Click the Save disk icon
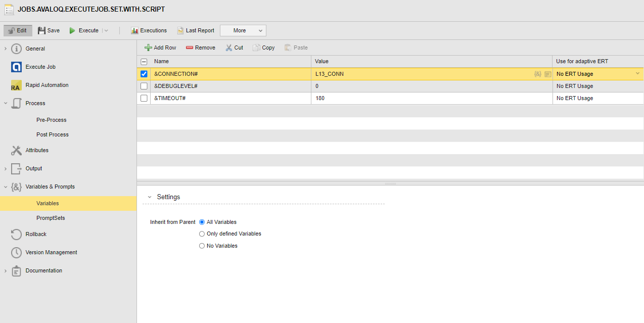Image resolution: width=644 pixels, height=323 pixels. (x=41, y=30)
